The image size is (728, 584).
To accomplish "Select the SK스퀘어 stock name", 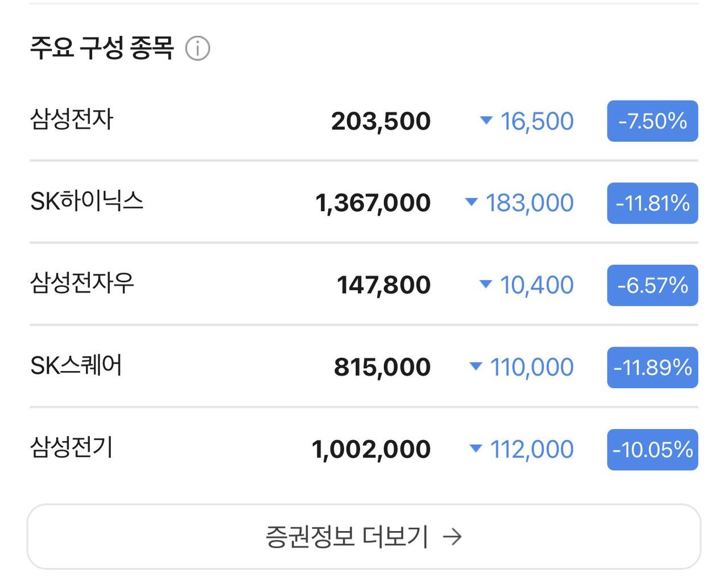I will pos(76,365).
